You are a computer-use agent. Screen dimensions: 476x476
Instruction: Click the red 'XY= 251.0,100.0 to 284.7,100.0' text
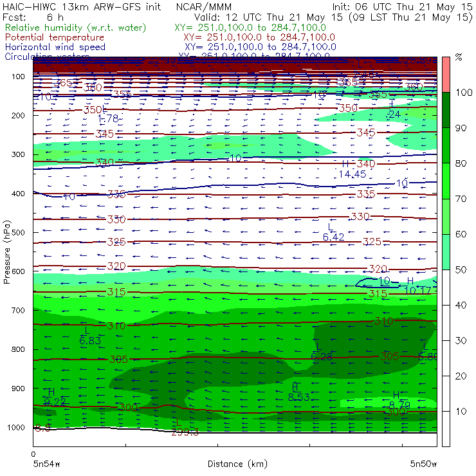coord(259,37)
